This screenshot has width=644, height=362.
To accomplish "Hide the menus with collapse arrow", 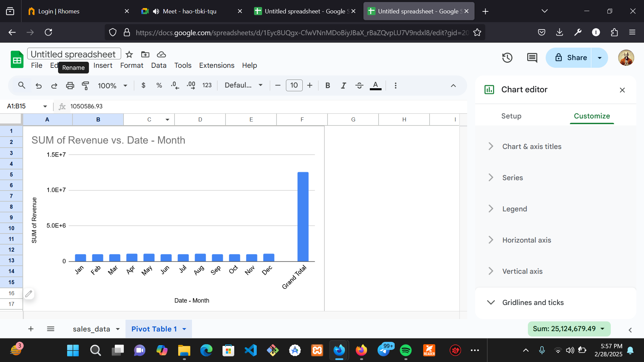I will pyautogui.click(x=453, y=86).
